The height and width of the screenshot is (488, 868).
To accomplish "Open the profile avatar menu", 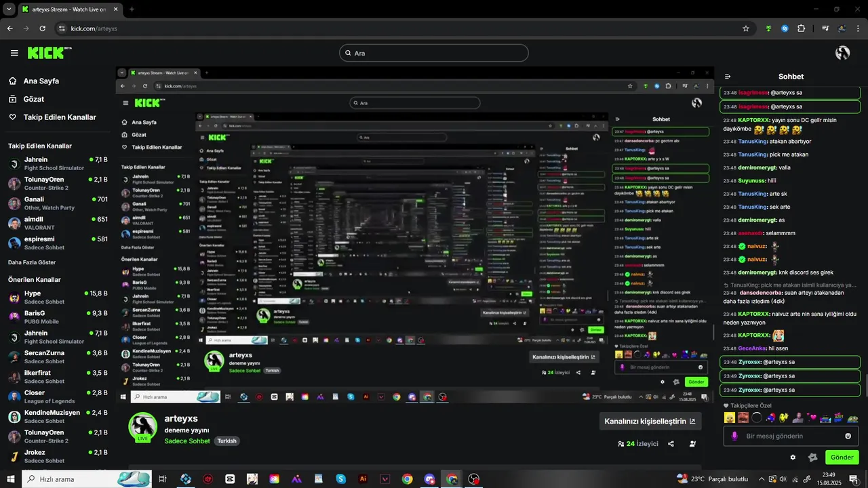I will [843, 53].
